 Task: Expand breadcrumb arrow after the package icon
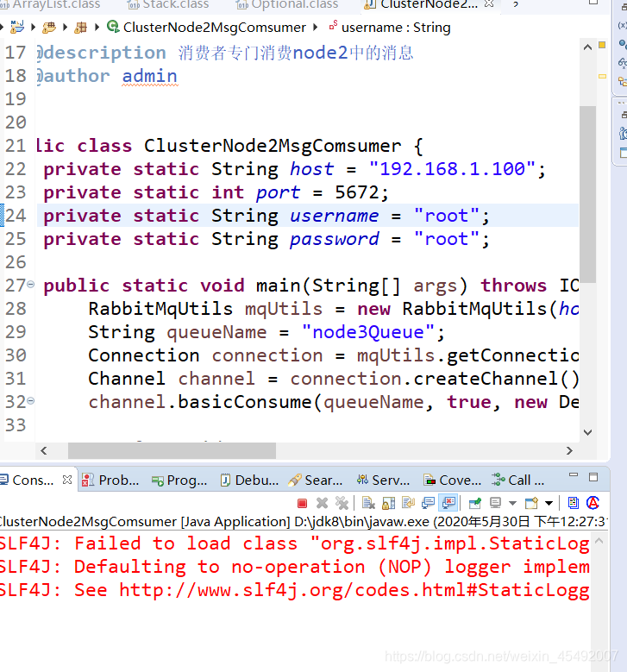pyautogui.click(x=97, y=27)
